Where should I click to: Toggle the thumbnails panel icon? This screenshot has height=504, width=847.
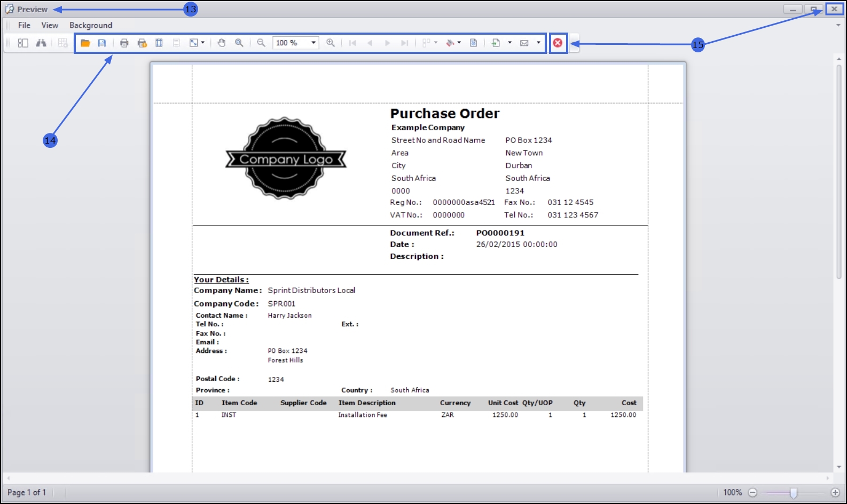tap(23, 43)
